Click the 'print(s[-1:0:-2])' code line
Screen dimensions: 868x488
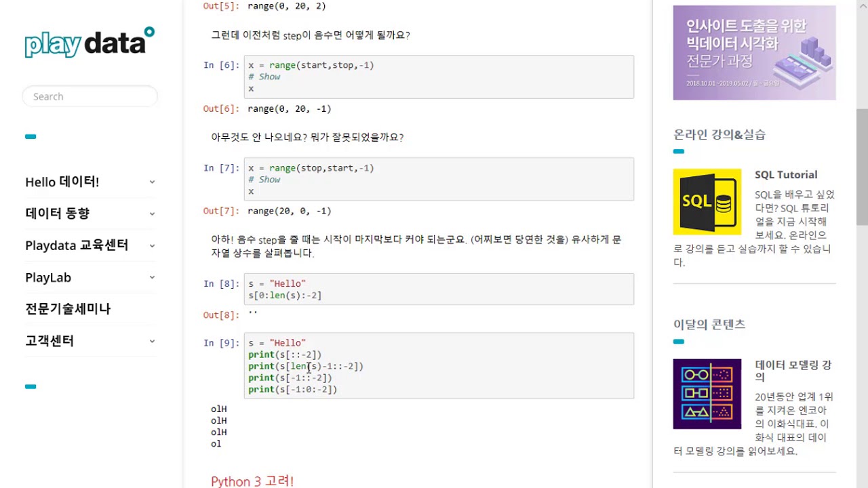click(293, 389)
